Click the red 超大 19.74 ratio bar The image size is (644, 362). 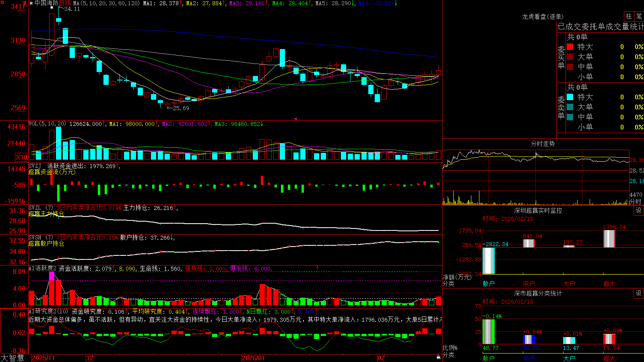(x=609, y=339)
